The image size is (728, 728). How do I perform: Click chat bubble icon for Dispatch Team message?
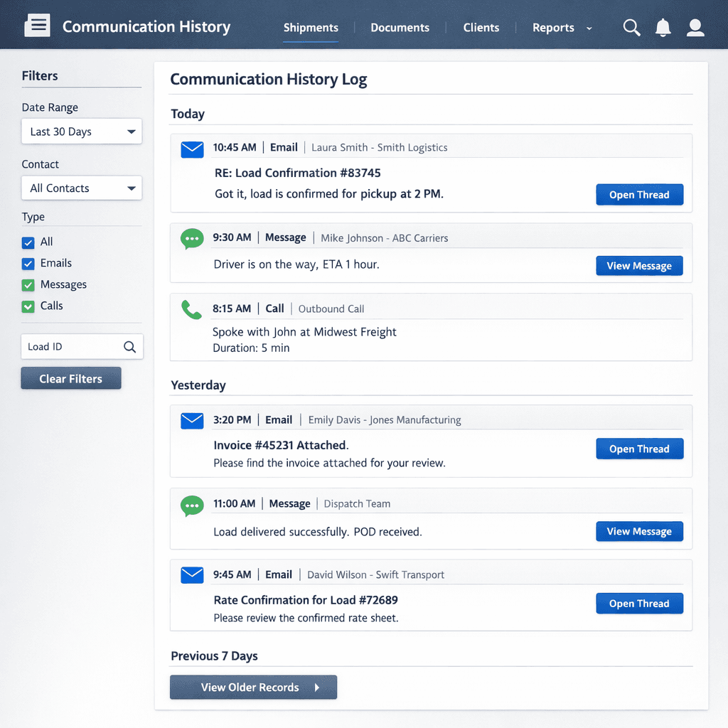192,506
